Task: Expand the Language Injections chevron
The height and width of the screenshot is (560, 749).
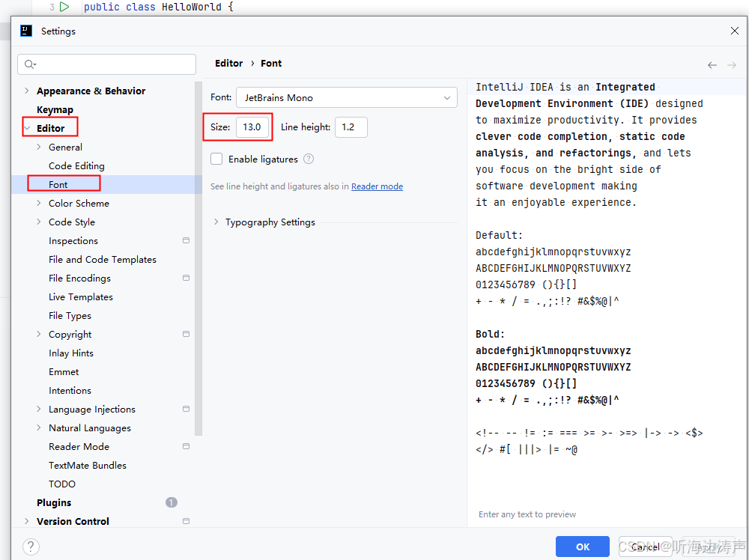Action: [x=39, y=409]
